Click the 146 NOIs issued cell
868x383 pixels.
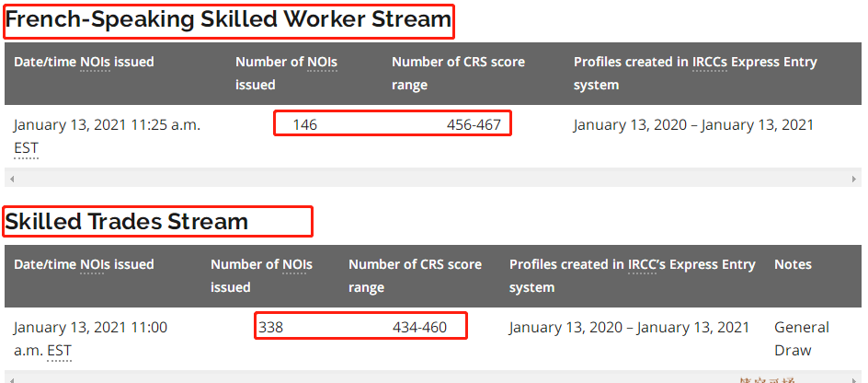click(x=305, y=124)
